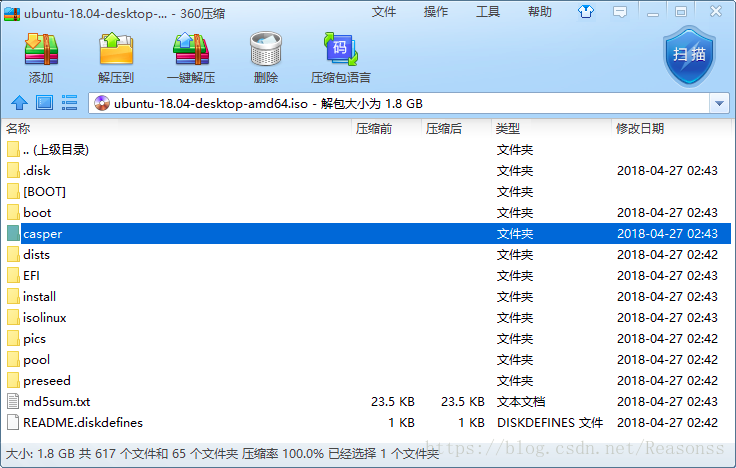The width and height of the screenshot is (736, 468).
Task: Click the DISKDEFINES 文件 type cell
Action: click(x=550, y=423)
